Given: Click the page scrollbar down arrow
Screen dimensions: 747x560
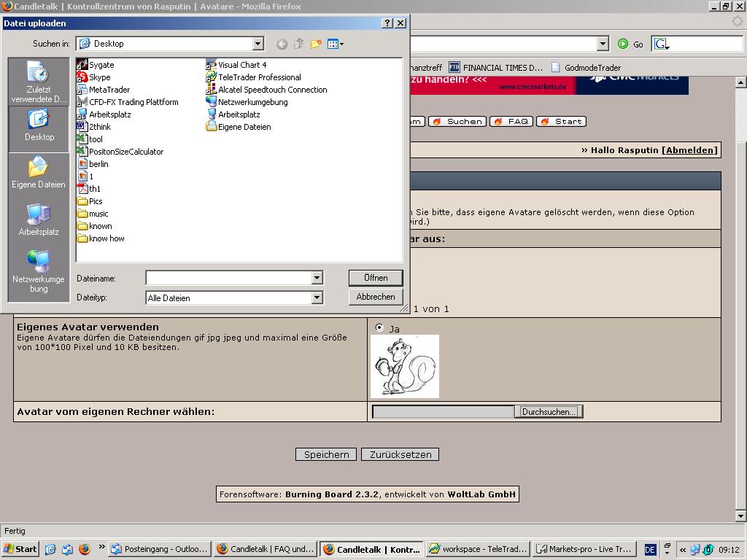Looking at the screenshot, I should click(x=741, y=516).
